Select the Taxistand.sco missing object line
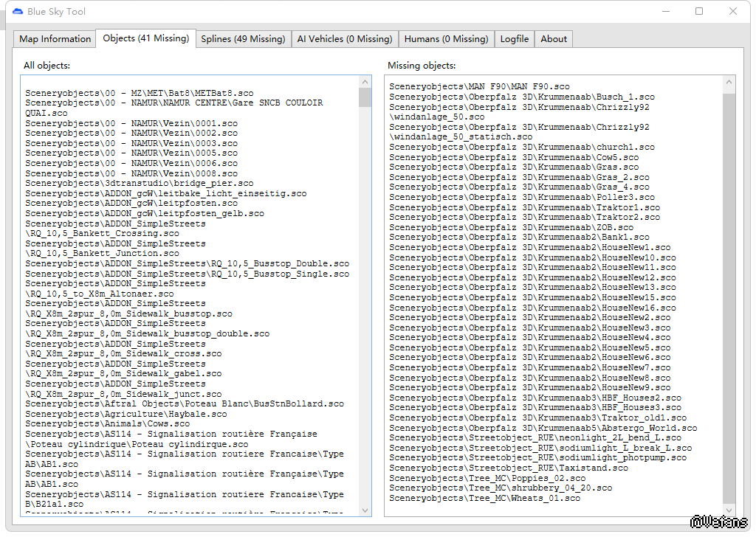The image size is (756, 537). tap(509, 468)
